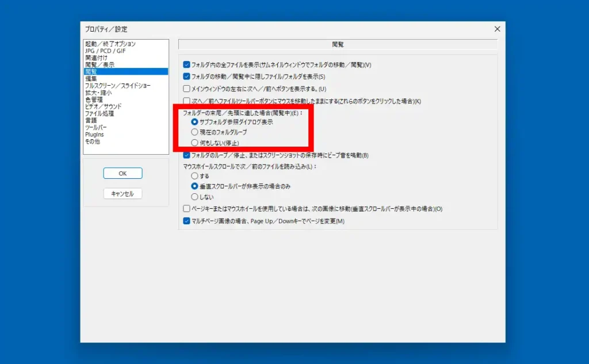Select the 現在のフォルダグループ radio option

195,132
